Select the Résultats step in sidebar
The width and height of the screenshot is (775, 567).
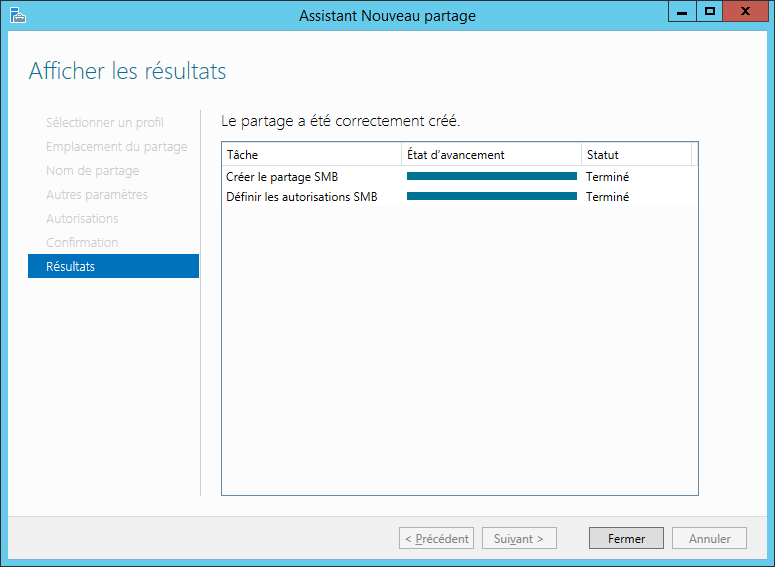click(x=114, y=266)
